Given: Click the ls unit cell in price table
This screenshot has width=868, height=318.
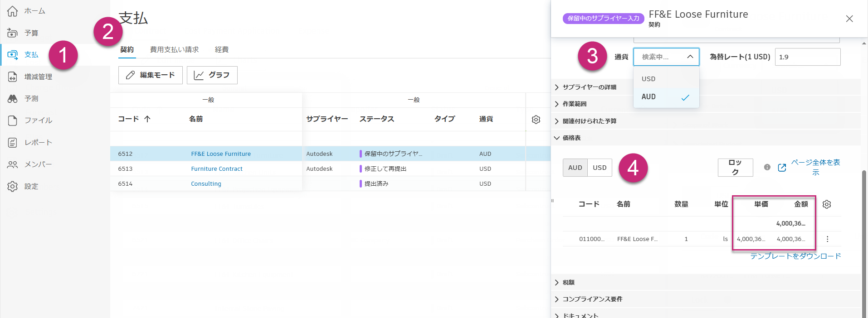Looking at the screenshot, I should (725, 239).
